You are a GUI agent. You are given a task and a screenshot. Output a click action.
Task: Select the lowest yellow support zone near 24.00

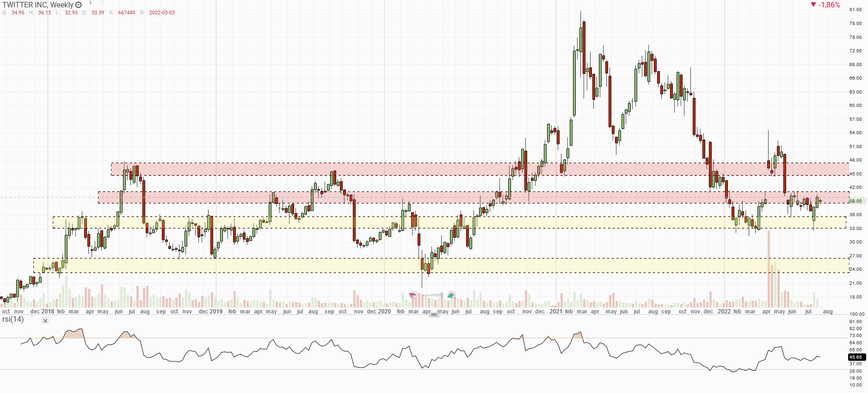(441, 265)
